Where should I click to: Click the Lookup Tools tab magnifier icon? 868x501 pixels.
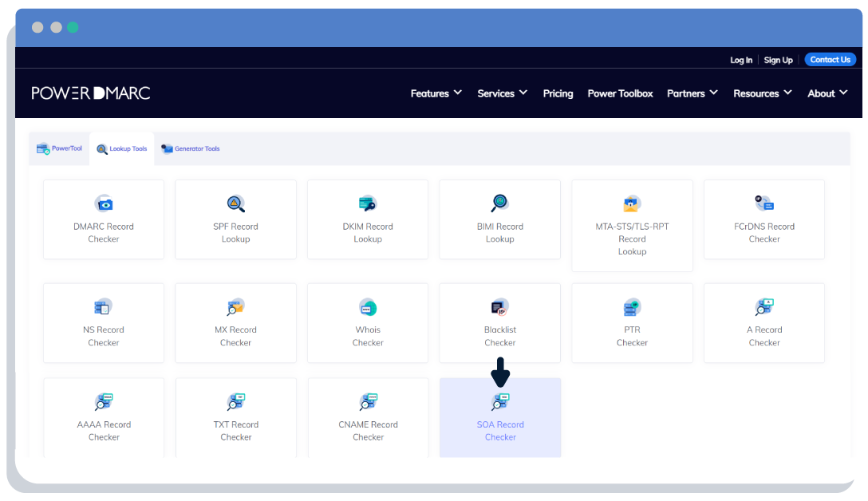pos(102,149)
